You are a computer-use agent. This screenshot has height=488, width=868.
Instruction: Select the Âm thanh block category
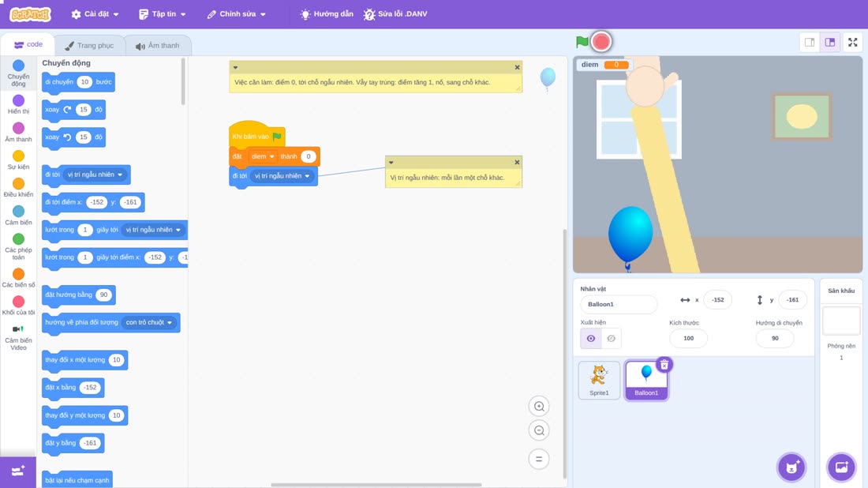coord(18,132)
